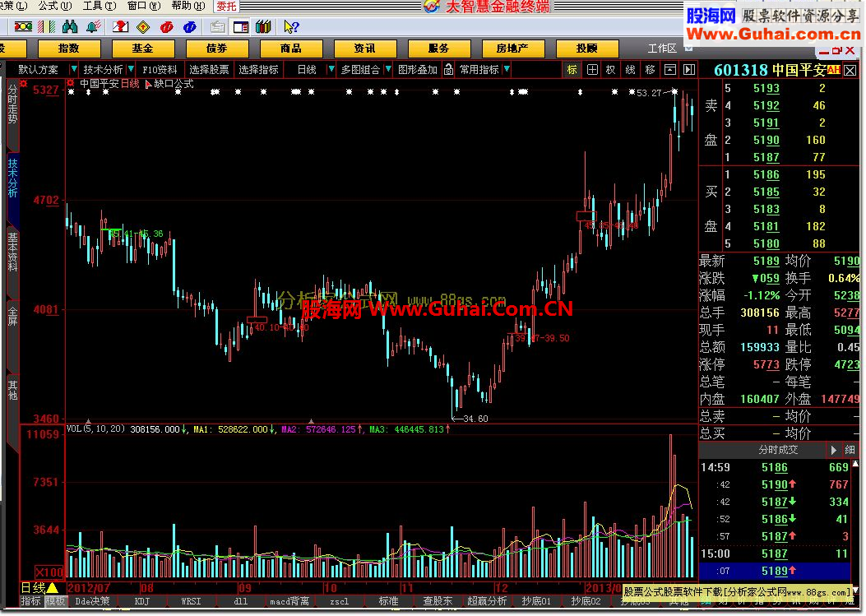Close the 601318 quote panel with X box
This screenshot has height=616, width=866.
pos(850,70)
